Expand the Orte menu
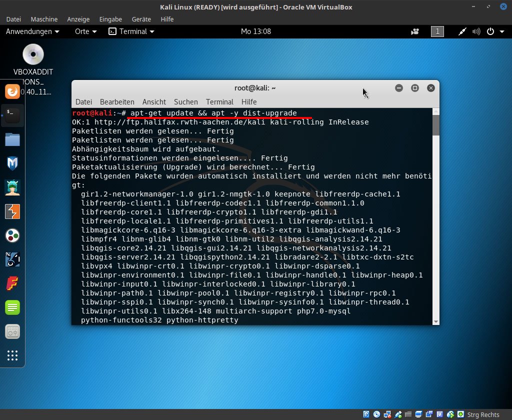The height and width of the screenshot is (420, 512). click(x=86, y=31)
